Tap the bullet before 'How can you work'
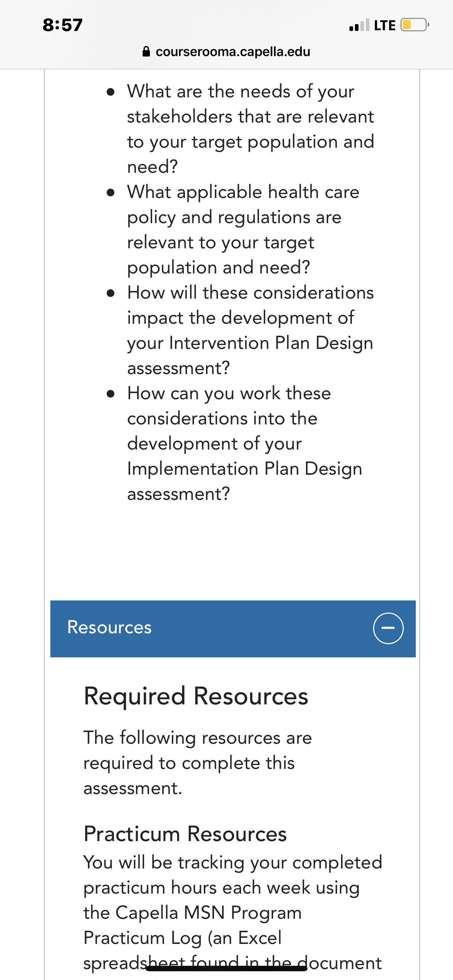 [x=111, y=394]
